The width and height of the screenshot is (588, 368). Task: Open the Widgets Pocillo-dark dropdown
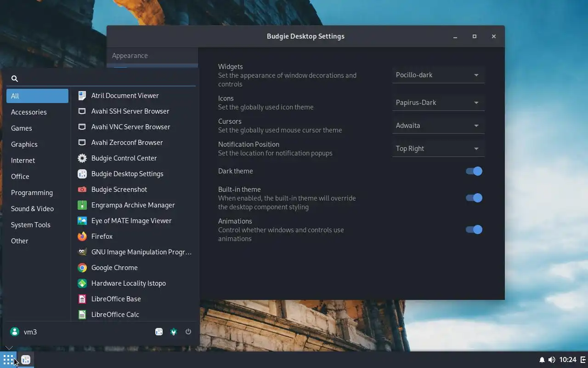[438, 75]
